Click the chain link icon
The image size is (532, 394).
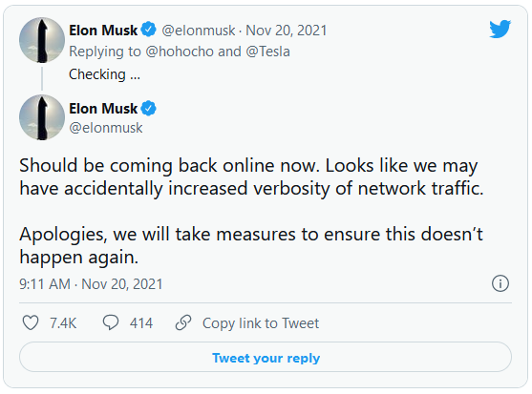tap(183, 322)
